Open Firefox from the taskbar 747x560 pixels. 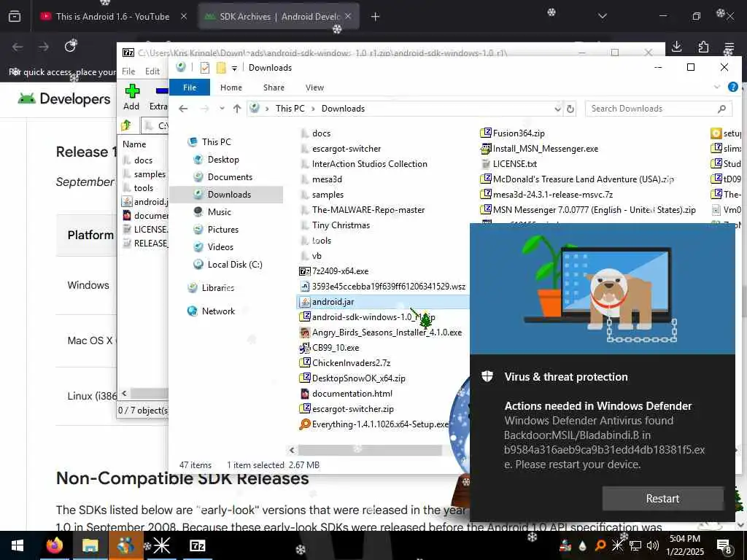point(54,545)
